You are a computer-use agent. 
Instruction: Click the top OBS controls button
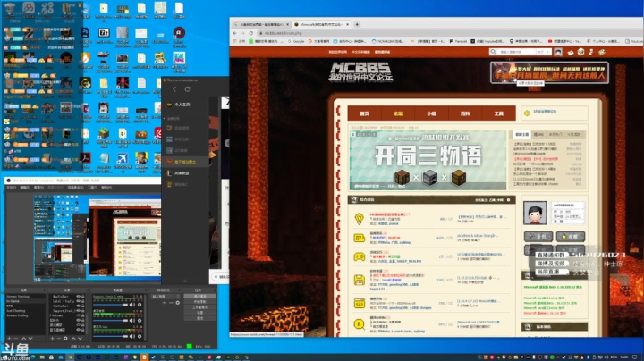[x=200, y=296]
